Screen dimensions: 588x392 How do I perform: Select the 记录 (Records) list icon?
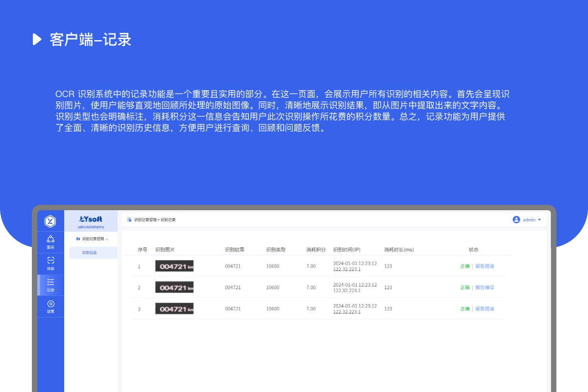pyautogui.click(x=50, y=282)
